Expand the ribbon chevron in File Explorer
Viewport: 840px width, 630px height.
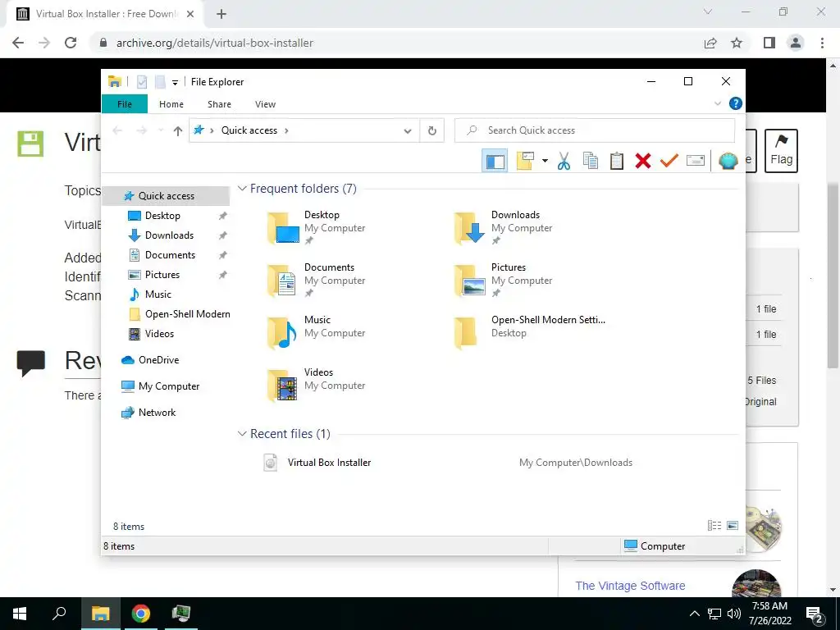point(718,103)
